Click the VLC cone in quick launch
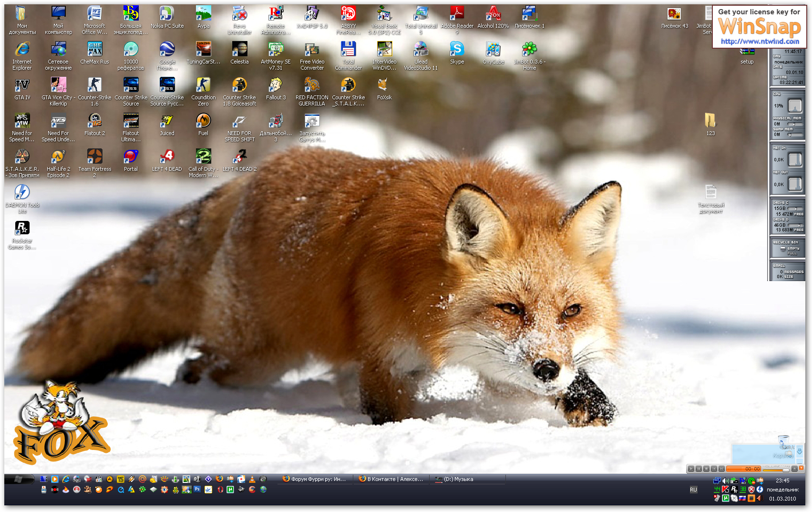812x512 pixels. coord(252,479)
